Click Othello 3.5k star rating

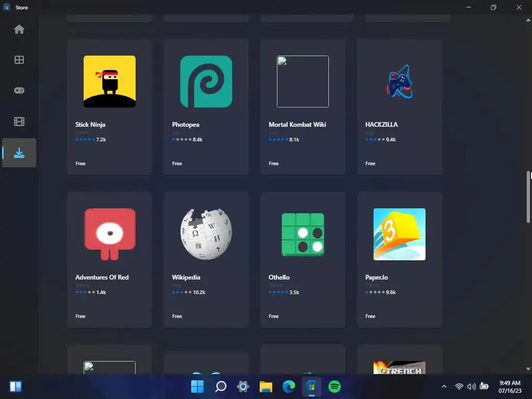click(x=284, y=292)
